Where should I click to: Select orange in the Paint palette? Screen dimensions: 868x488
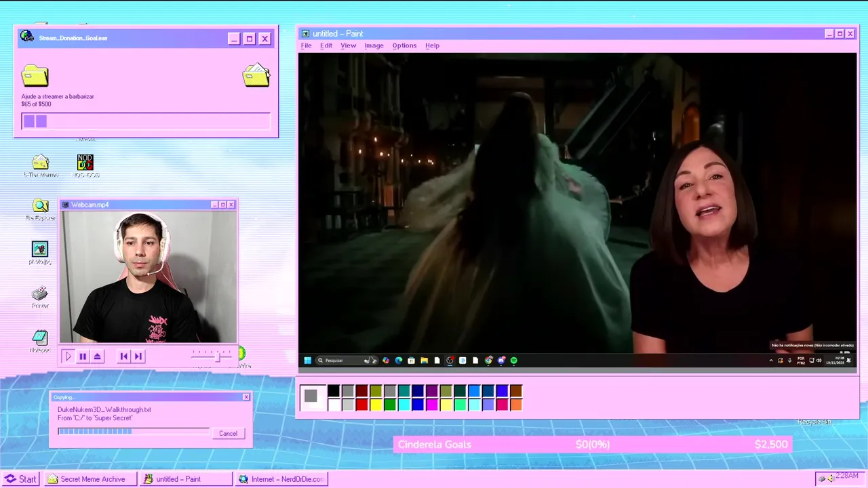point(516,405)
